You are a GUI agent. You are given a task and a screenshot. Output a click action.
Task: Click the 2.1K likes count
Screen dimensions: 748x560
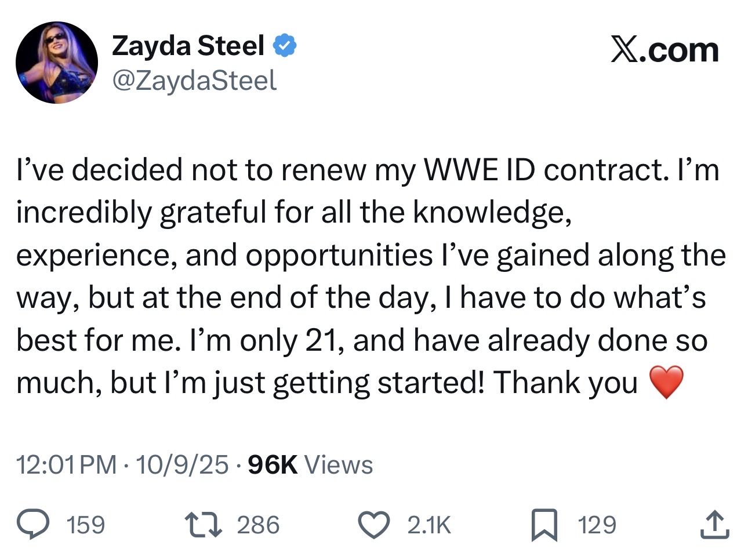429,525
